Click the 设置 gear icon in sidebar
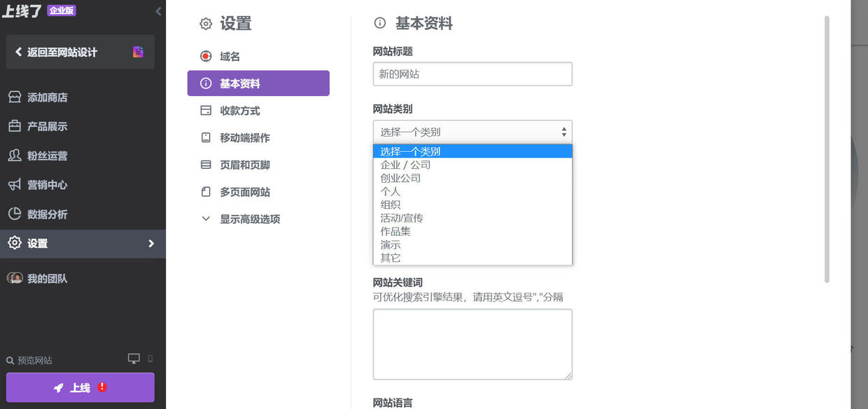 pos(14,244)
